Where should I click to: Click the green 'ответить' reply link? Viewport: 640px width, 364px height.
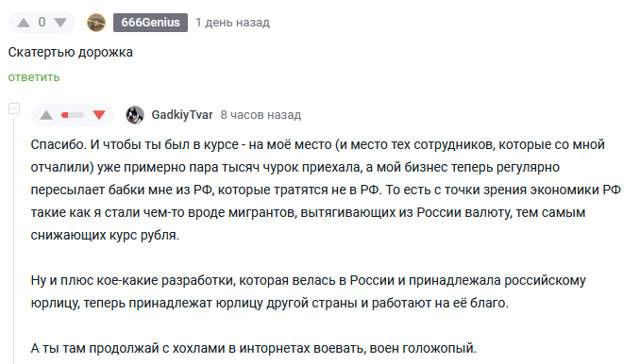point(34,77)
